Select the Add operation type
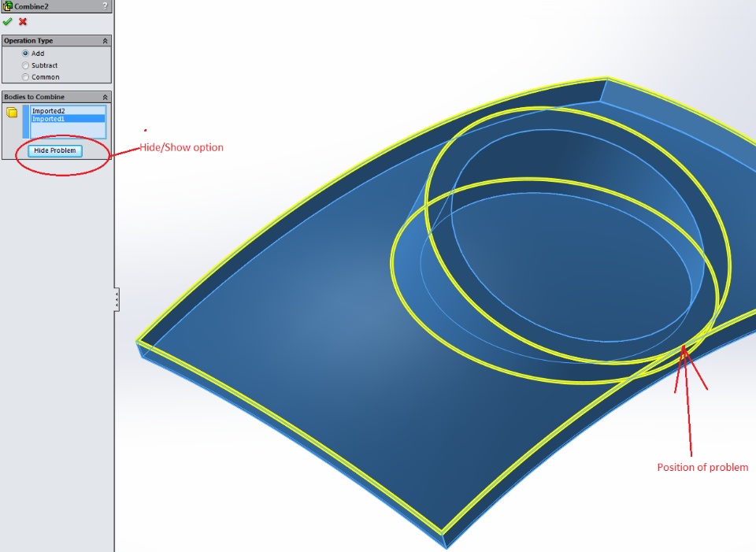 tap(25, 53)
